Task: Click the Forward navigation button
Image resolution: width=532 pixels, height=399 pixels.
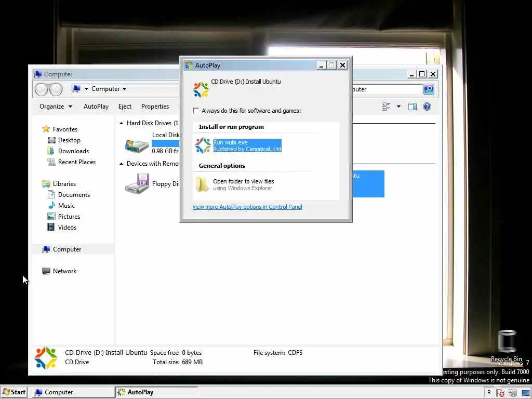Action: pyautogui.click(x=56, y=89)
